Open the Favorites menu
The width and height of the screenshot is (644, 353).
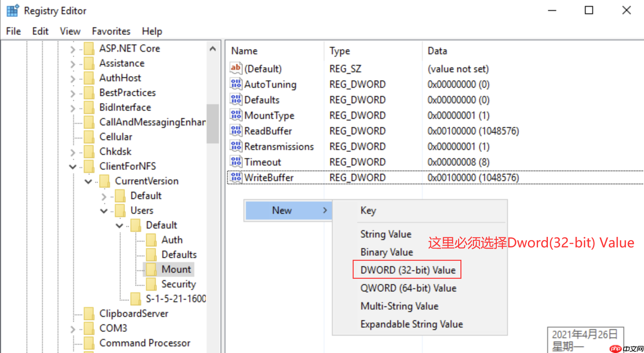tap(111, 31)
